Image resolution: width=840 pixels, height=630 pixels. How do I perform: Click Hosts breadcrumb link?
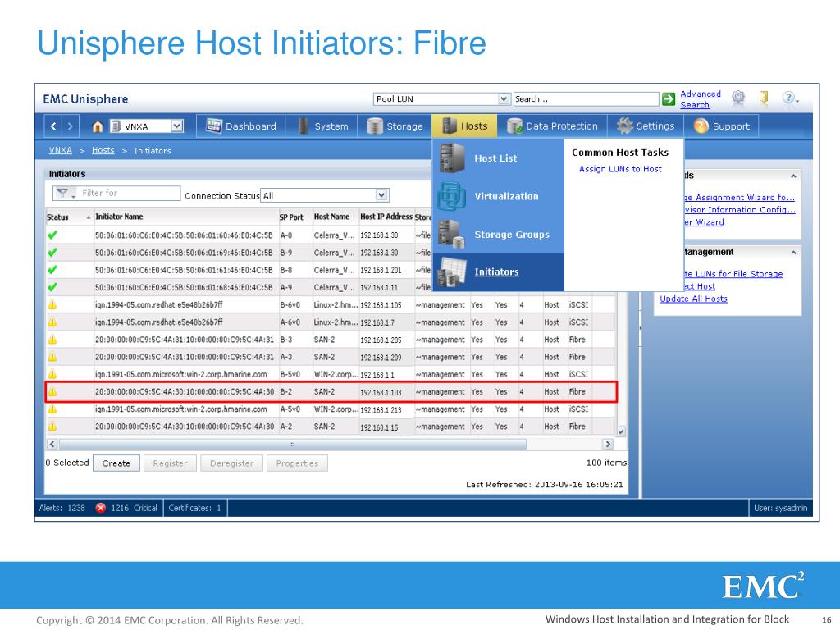pyautogui.click(x=103, y=151)
